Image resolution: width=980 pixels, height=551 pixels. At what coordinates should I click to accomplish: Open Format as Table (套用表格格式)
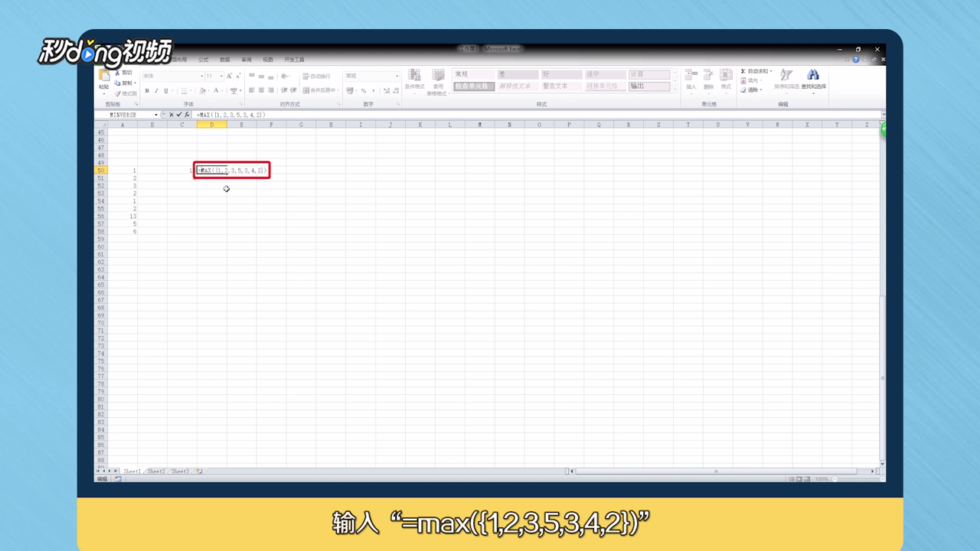pyautogui.click(x=438, y=81)
